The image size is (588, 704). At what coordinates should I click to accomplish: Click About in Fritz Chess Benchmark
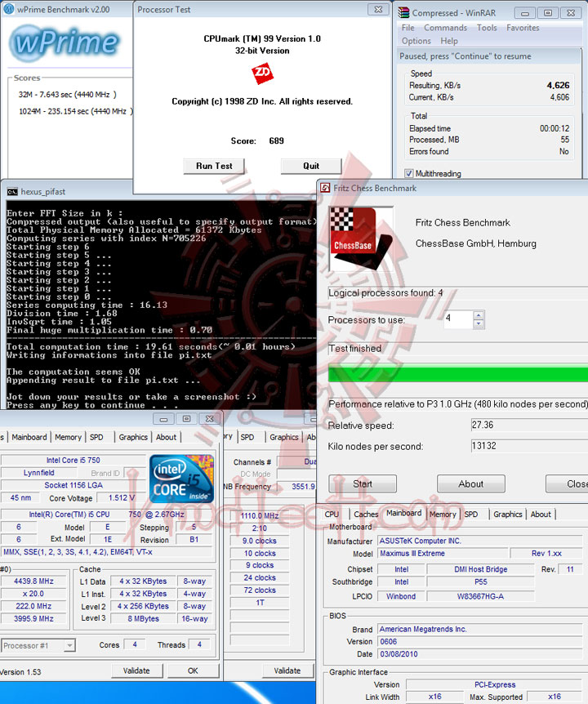click(471, 484)
